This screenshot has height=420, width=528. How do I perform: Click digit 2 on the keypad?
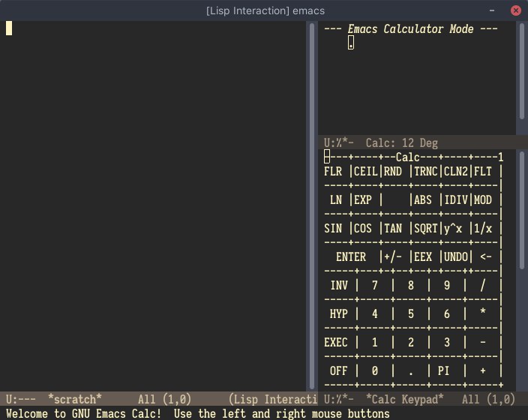[x=410, y=343]
